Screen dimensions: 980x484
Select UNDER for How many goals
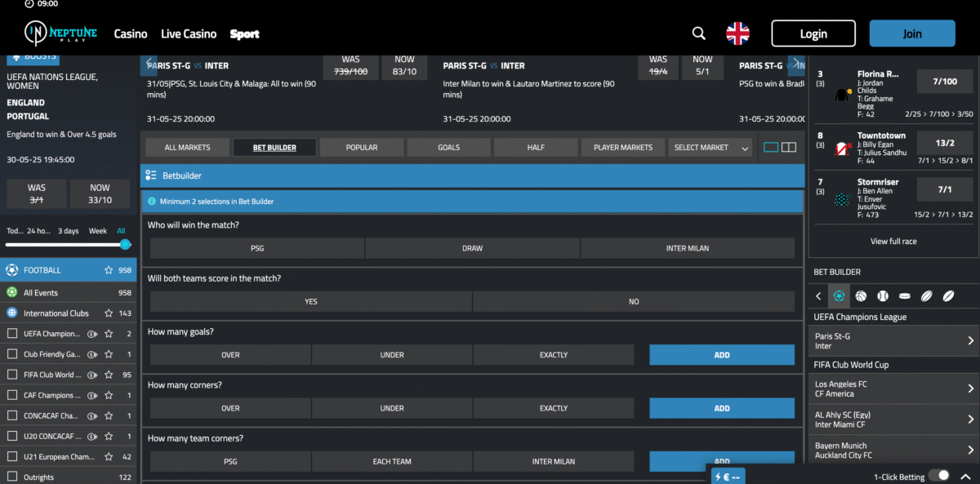click(x=392, y=355)
